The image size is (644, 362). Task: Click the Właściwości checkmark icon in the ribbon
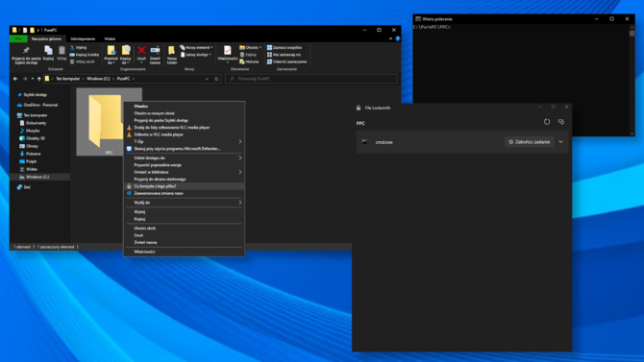(227, 51)
